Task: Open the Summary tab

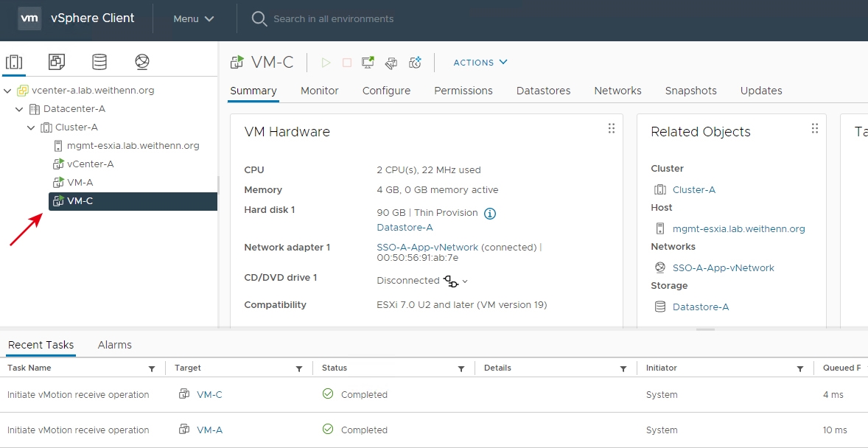Action: [253, 91]
